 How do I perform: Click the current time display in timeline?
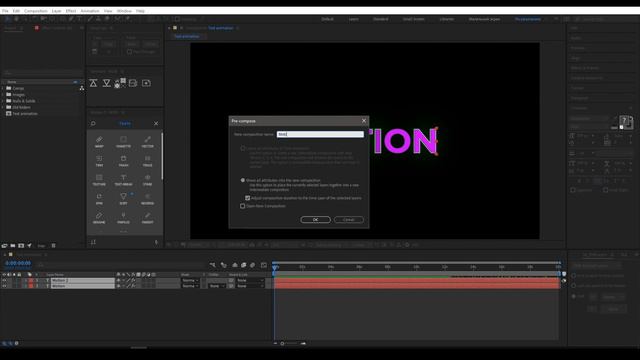pos(18,264)
